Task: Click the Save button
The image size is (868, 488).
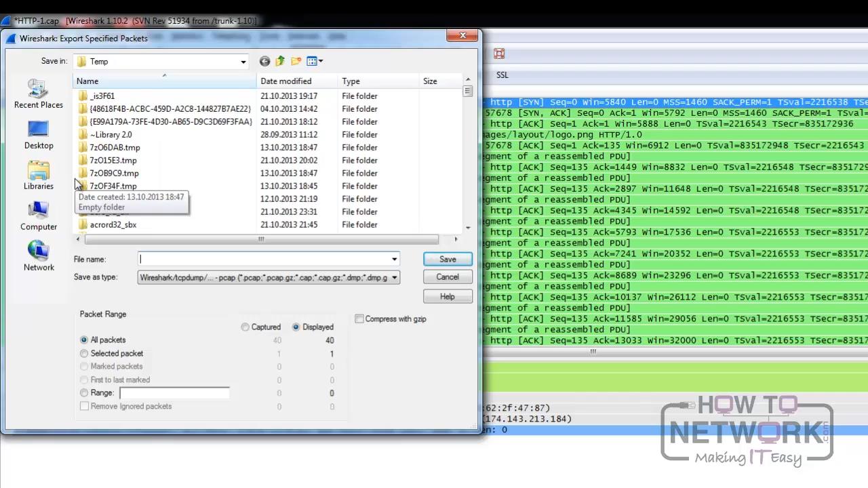Action: tap(448, 260)
